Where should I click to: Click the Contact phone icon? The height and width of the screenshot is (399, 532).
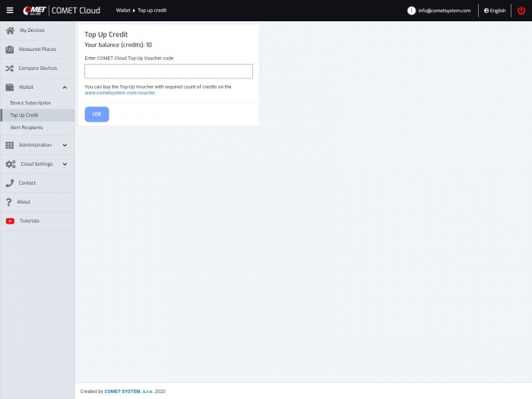[x=10, y=183]
